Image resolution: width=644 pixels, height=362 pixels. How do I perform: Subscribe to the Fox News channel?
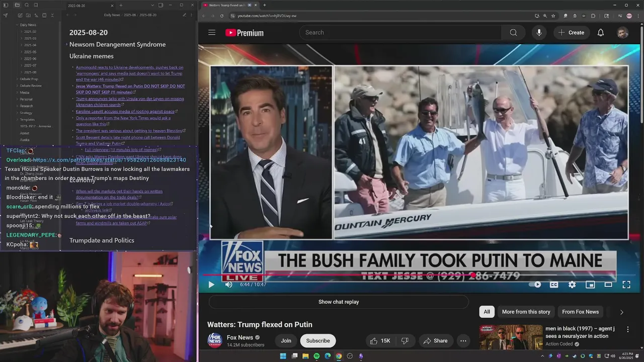pos(318,341)
